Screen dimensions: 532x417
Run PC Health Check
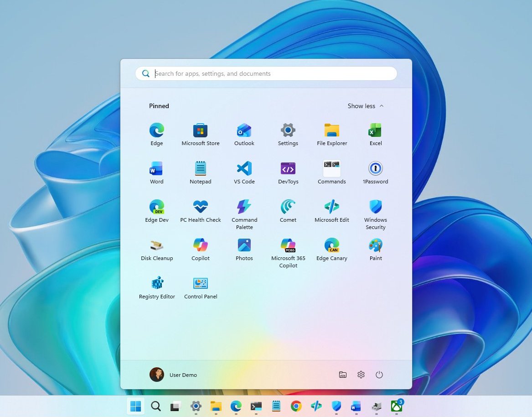(x=200, y=207)
